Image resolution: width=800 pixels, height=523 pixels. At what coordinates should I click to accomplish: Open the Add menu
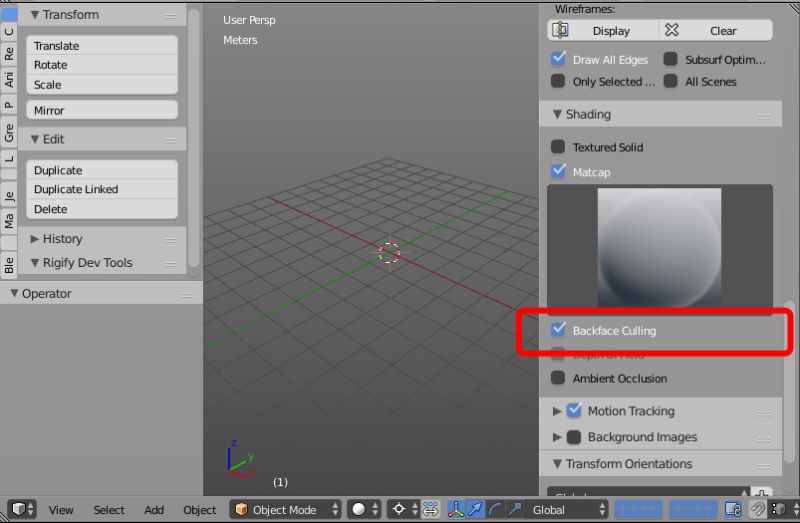(x=154, y=510)
